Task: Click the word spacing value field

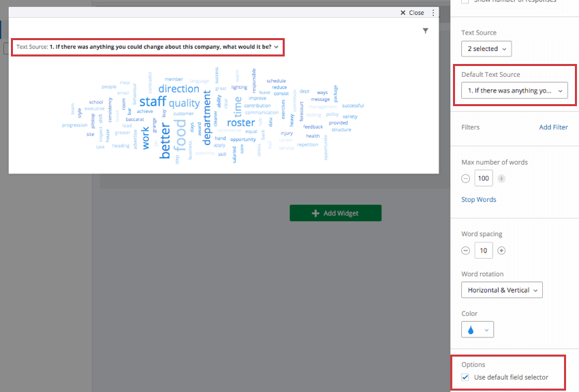Action: [484, 250]
